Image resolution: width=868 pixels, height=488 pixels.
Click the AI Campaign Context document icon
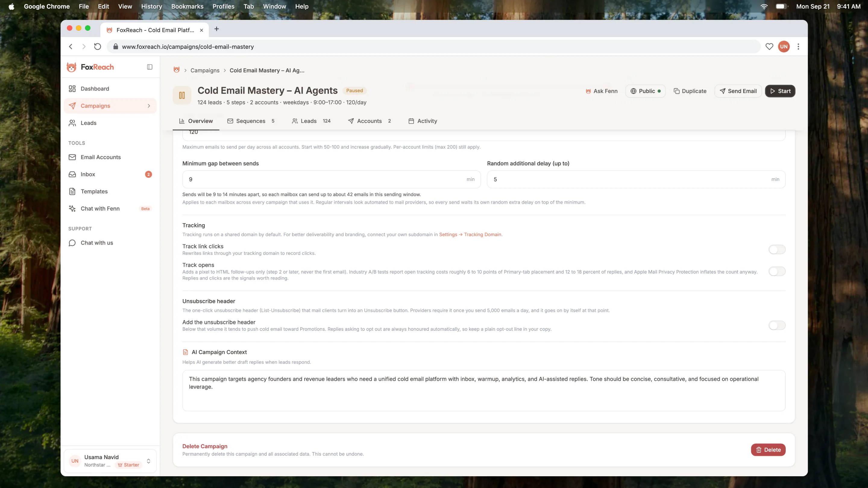click(x=185, y=352)
